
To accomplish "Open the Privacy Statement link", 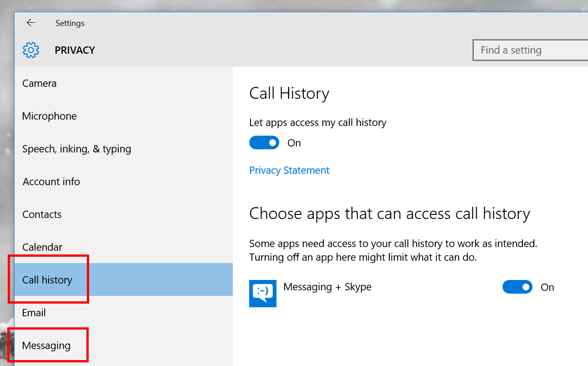I will tap(289, 170).
